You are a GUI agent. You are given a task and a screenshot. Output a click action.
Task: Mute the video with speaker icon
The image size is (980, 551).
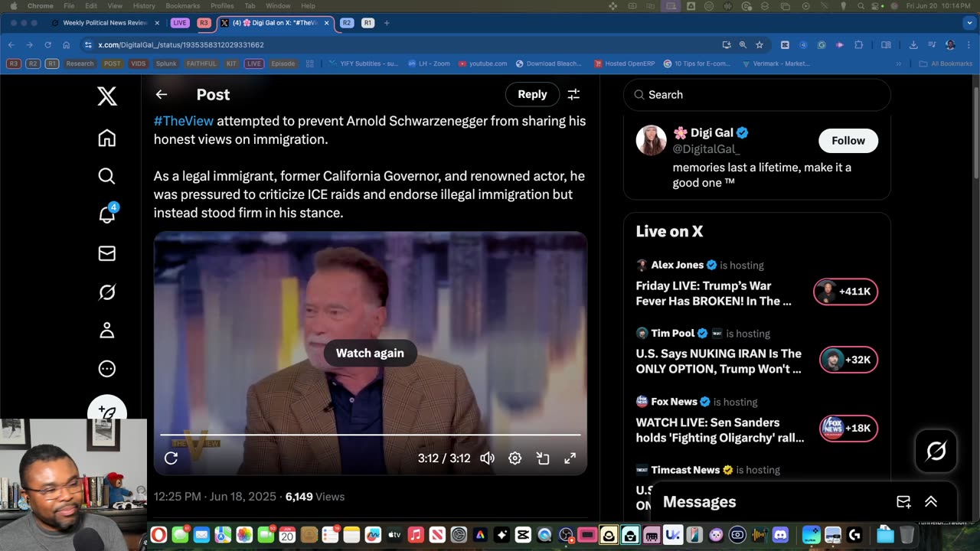tap(487, 458)
